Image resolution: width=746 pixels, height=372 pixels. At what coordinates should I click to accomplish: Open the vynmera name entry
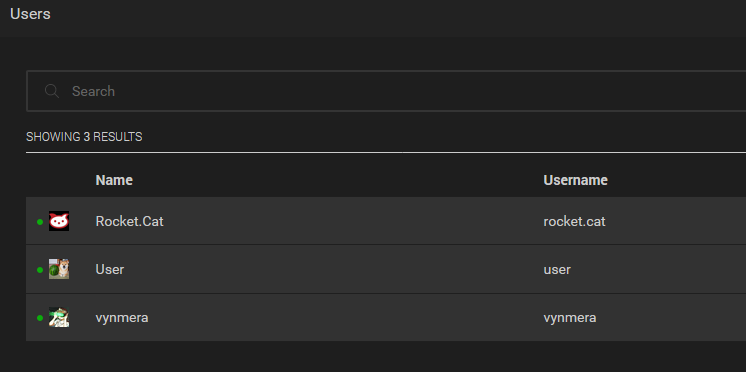coord(122,318)
